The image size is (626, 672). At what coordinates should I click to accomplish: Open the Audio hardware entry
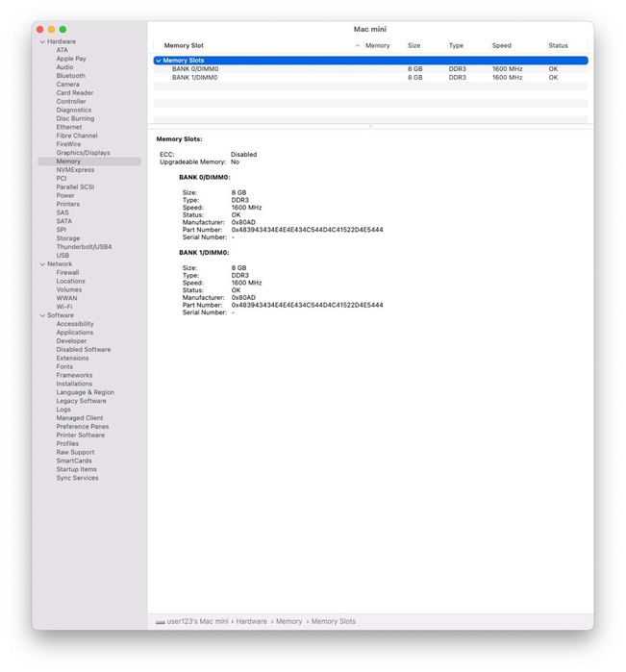pos(64,67)
